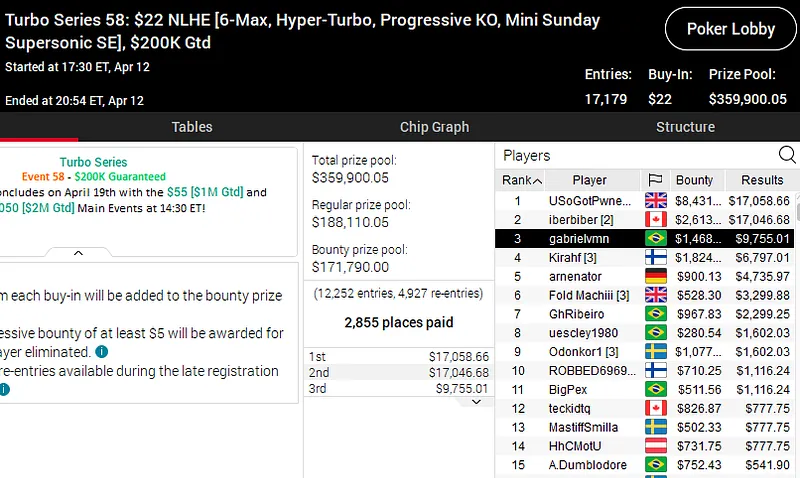Image resolution: width=800 pixels, height=478 pixels.
Task: Sort the list by Results column
Action: click(762, 180)
